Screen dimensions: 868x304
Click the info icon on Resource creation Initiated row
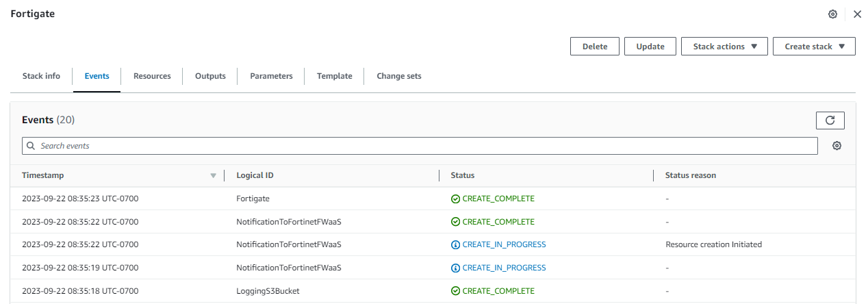tap(455, 244)
